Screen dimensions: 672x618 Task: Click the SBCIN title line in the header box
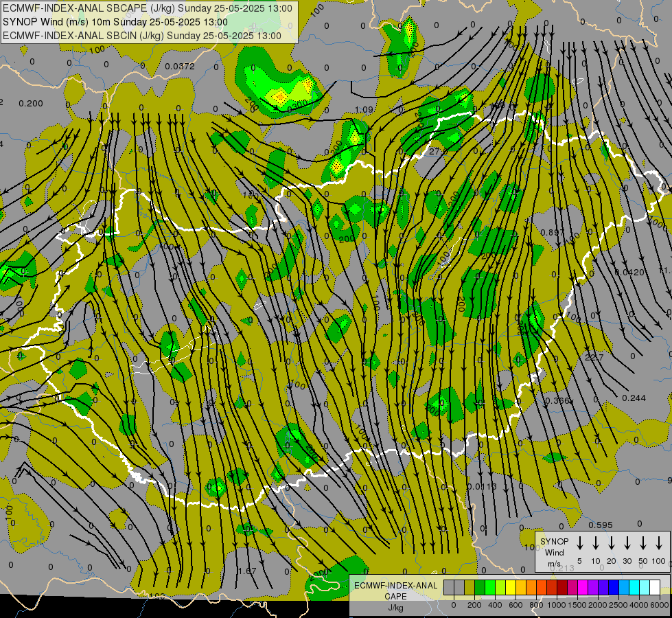point(142,36)
